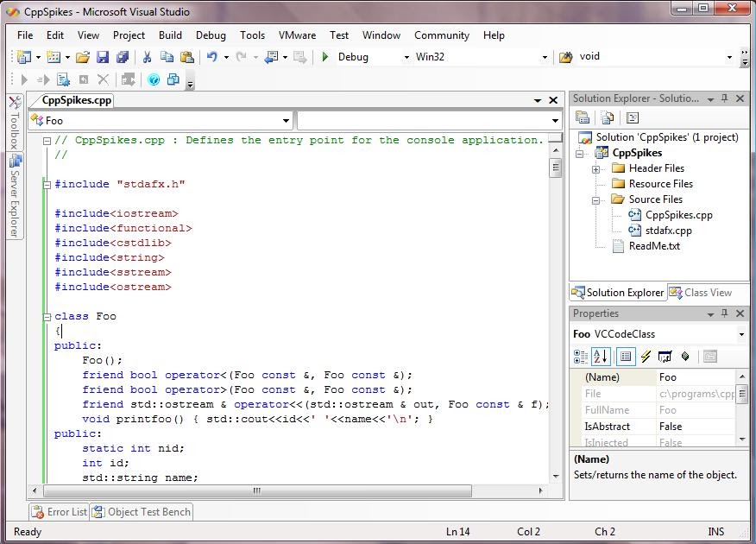Collapse the Source Files folder
The image size is (756, 544).
(594, 199)
